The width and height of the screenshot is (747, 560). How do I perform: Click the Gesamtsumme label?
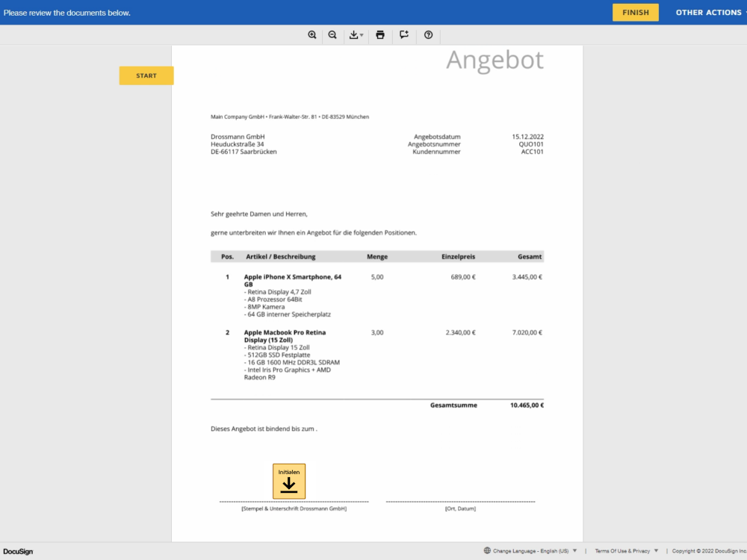point(453,405)
